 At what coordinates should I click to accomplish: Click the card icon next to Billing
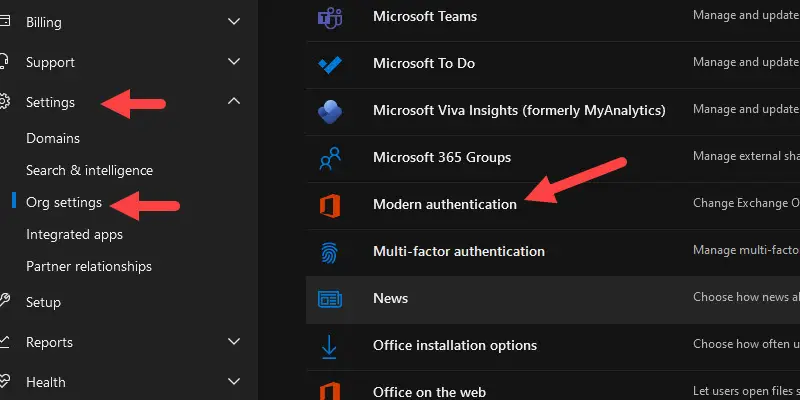tap(4, 21)
